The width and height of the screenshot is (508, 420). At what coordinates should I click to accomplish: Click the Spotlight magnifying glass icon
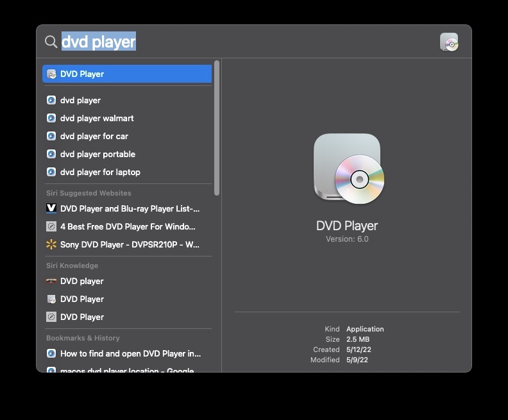tap(51, 42)
